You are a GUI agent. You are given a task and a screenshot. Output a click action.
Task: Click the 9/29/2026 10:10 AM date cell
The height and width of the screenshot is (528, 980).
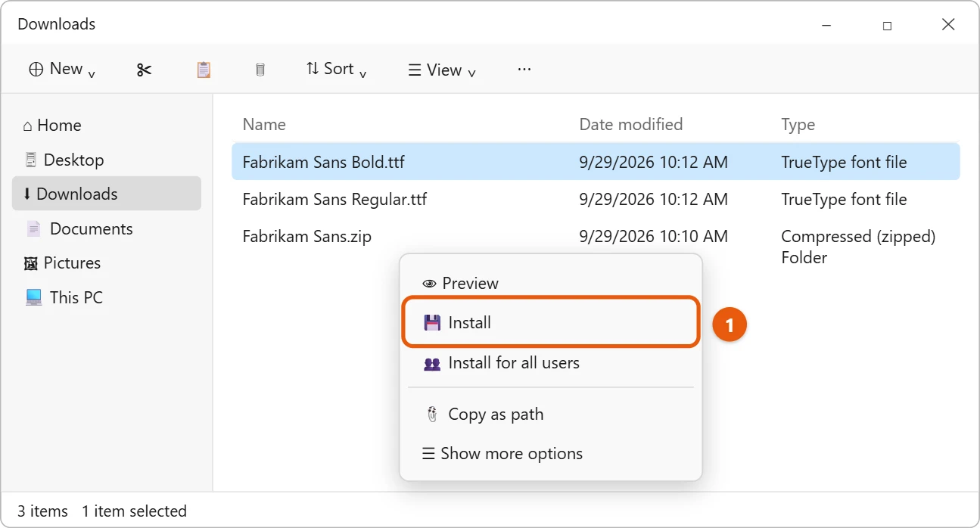(x=653, y=237)
